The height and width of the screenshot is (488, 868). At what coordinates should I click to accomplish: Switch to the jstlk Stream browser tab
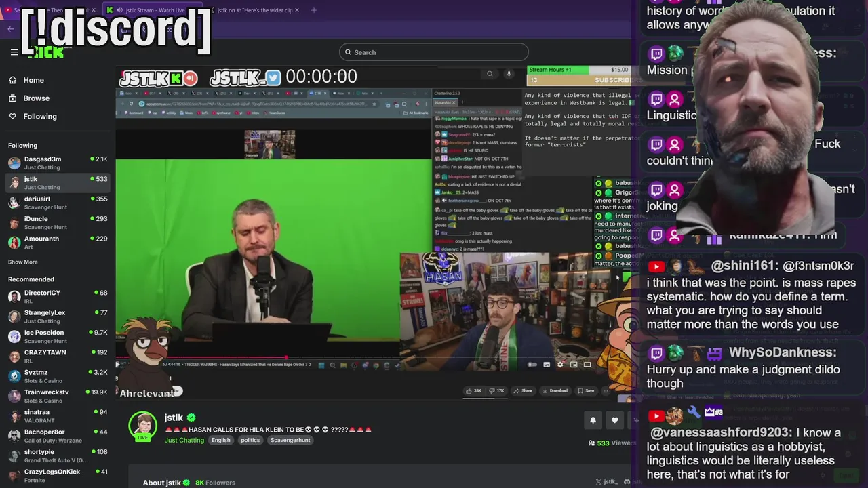[155, 10]
